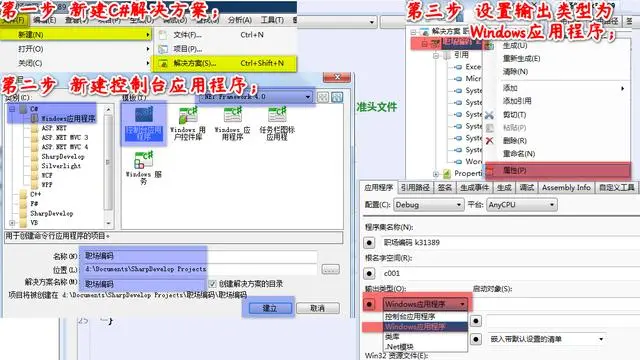Click the red X icon beside 删除(R)
The width and height of the screenshot is (640, 360).
pos(489,141)
